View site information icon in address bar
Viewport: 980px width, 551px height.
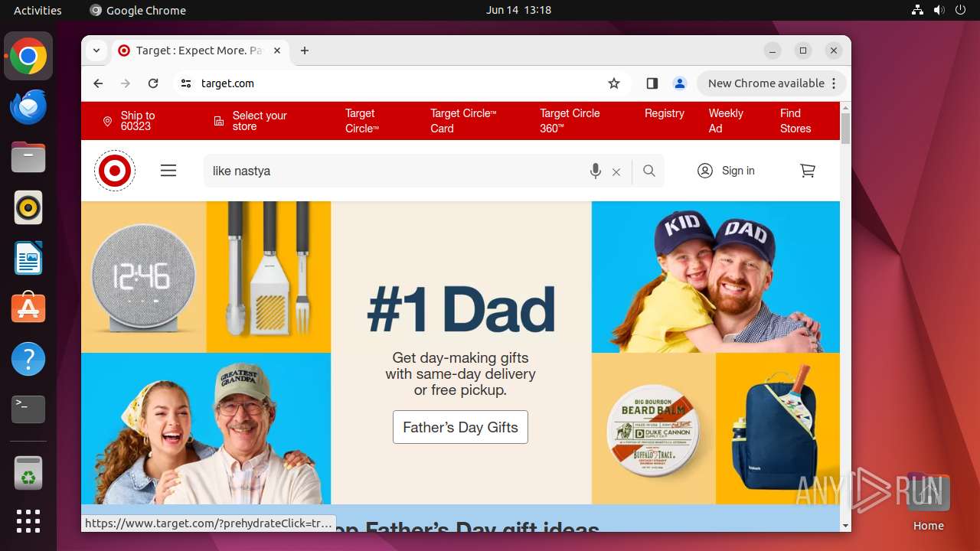click(x=186, y=83)
